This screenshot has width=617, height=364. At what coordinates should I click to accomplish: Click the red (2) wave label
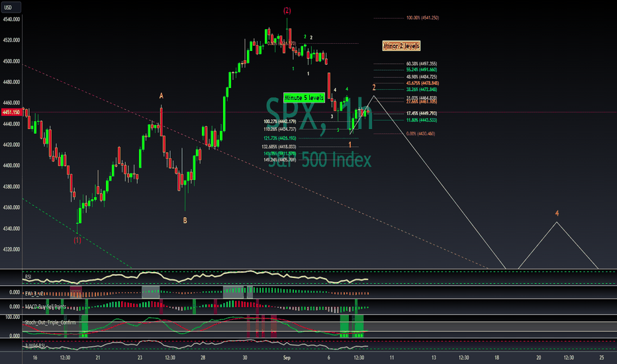point(287,11)
